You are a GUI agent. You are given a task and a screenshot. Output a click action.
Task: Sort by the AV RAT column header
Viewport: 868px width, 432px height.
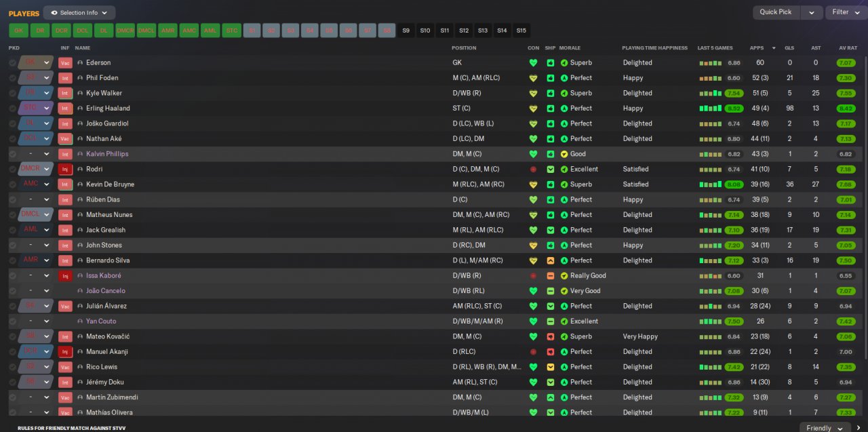(848, 48)
